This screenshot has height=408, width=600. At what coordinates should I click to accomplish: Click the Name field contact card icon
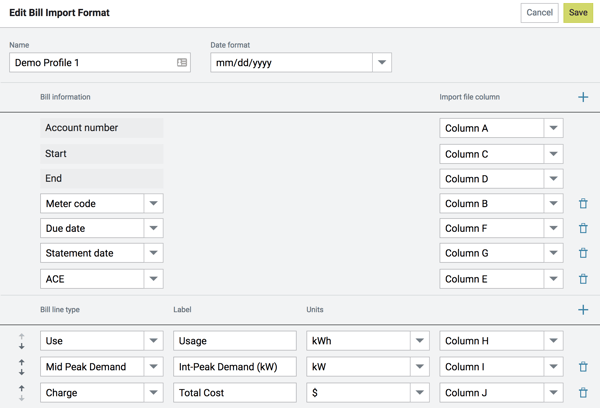point(182,62)
